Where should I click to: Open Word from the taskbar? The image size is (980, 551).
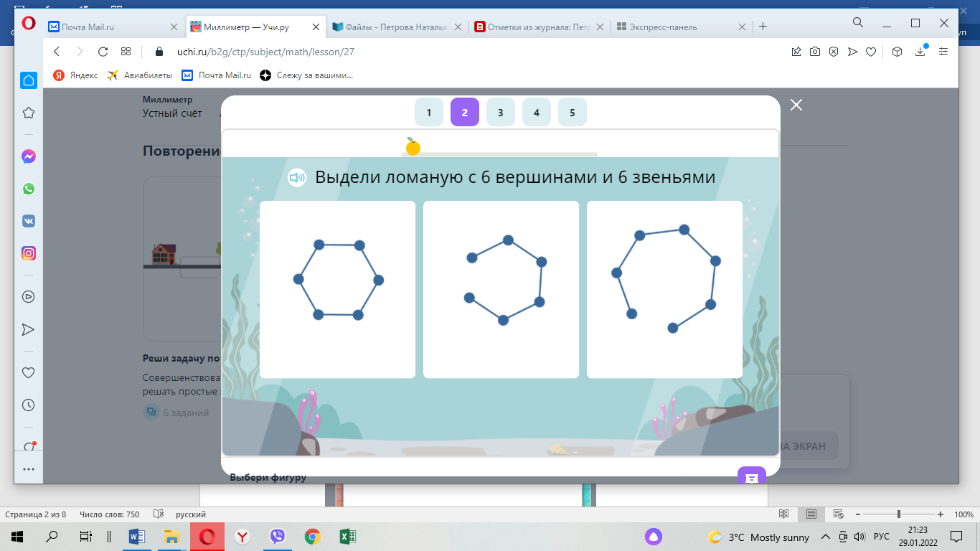136,537
